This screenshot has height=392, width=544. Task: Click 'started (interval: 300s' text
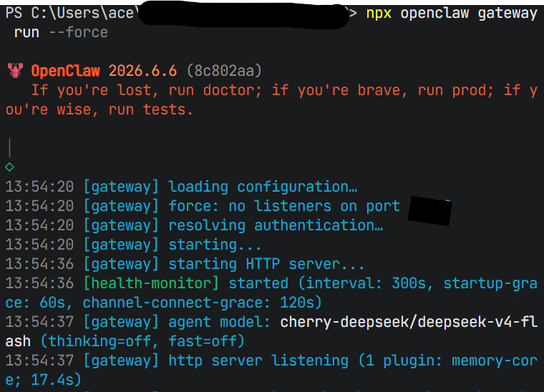tap(327, 283)
